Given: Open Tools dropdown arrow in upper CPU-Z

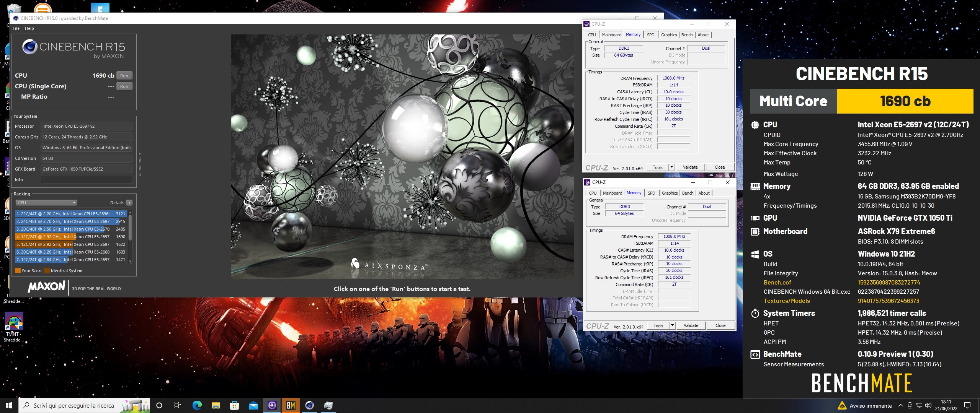Looking at the screenshot, I should pos(671,167).
